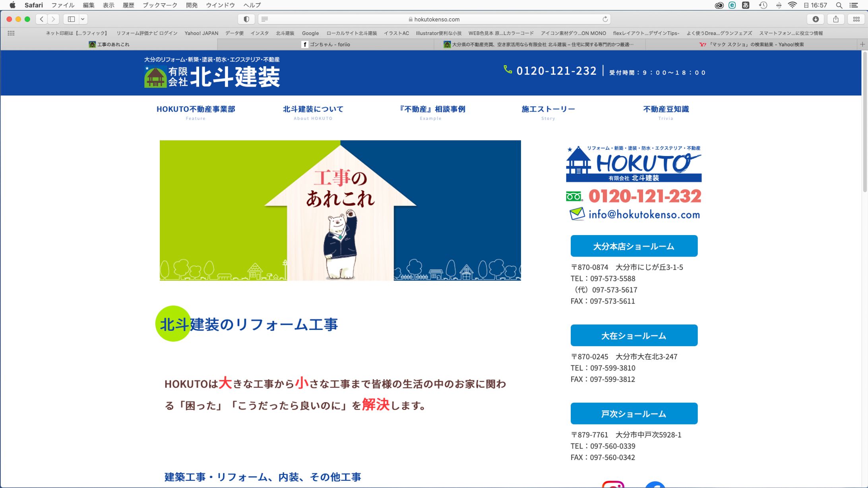Toggle the page shade button in the toolbar
The width and height of the screenshot is (868, 488).
[246, 19]
